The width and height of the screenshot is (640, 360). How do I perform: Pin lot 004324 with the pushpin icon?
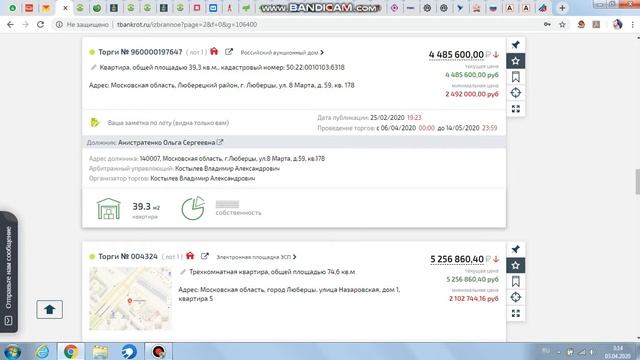coord(516,249)
